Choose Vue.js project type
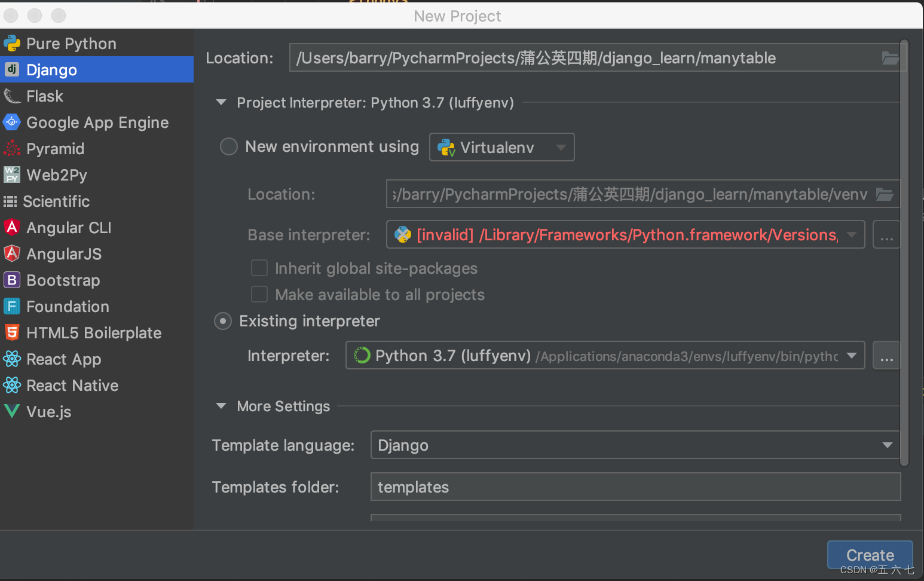Image resolution: width=924 pixels, height=581 pixels. pos(97,411)
